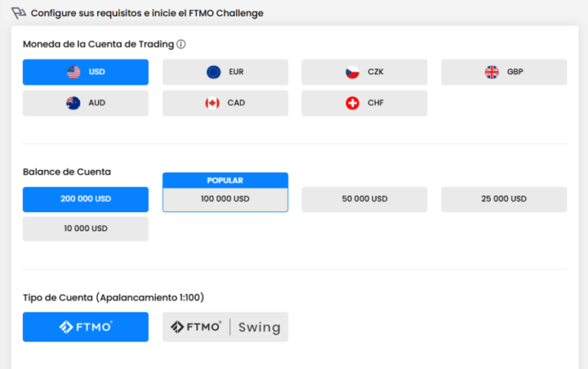Screen dimensions: 588x369
Task: Pick the 25 000 USD account balance
Action: (504, 199)
